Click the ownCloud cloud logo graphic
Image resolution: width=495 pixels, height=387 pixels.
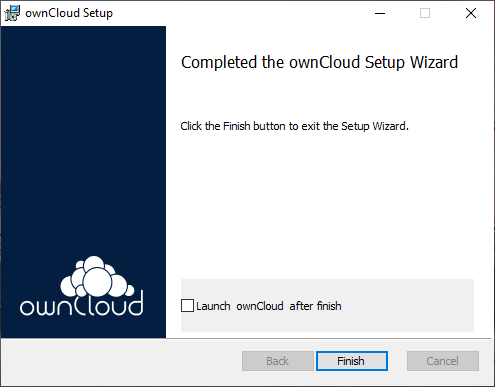pos(97,276)
